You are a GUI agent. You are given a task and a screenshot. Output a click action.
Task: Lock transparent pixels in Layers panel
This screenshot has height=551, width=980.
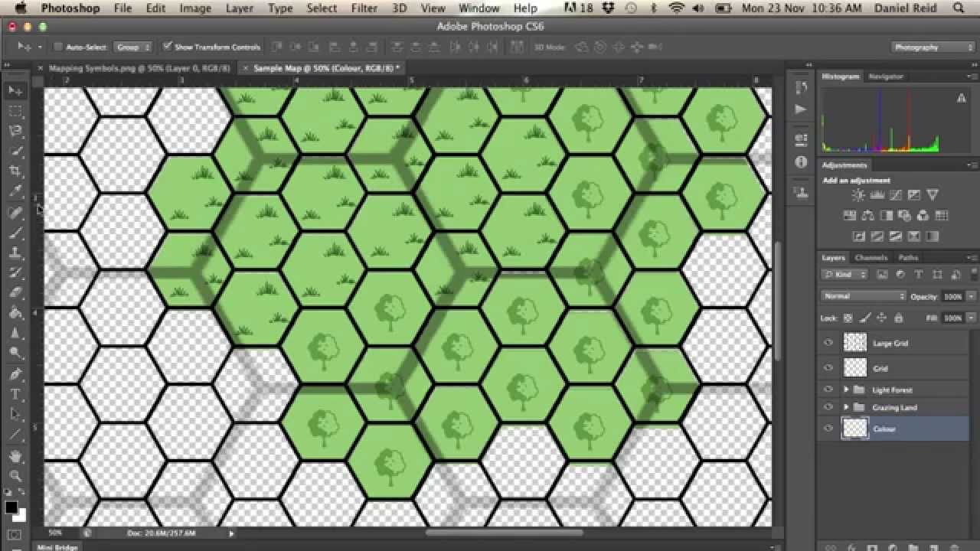(848, 318)
